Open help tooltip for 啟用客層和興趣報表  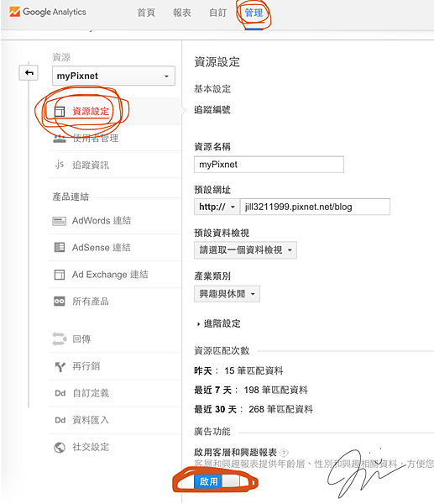coord(284,453)
